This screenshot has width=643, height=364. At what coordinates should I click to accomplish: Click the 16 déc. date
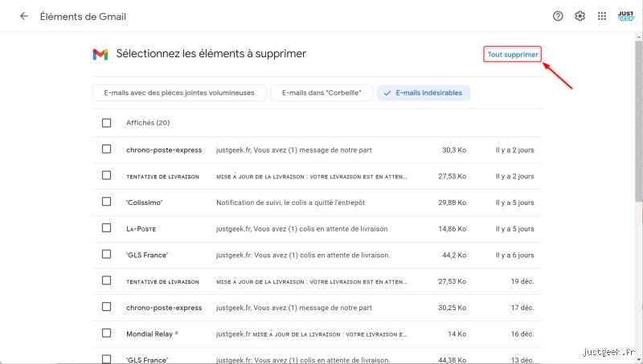click(x=522, y=334)
